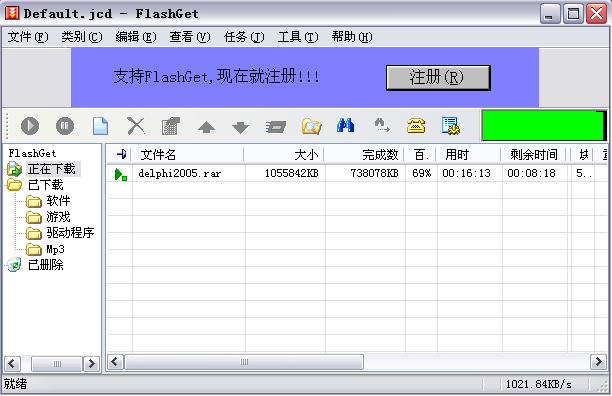Open the options settings toolbar icon
Image resolution: width=612 pixels, height=396 pixels.
click(451, 126)
